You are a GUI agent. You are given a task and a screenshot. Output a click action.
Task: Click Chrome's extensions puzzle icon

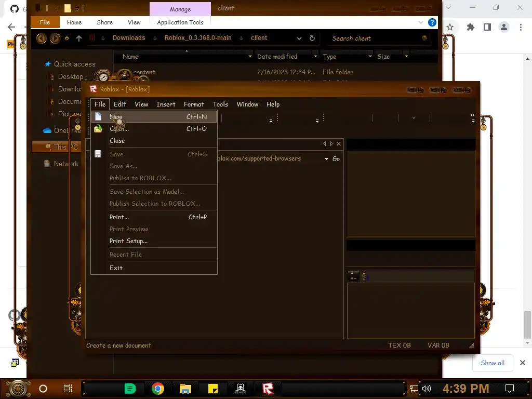(471, 27)
